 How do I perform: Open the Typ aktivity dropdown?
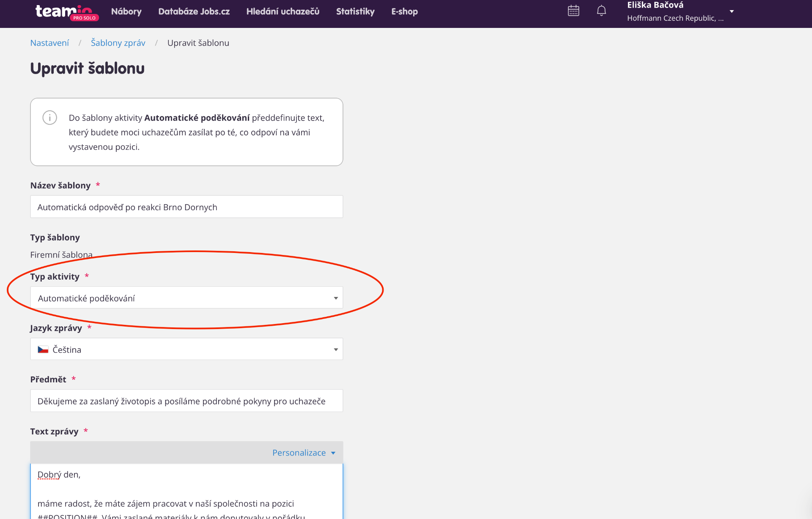click(187, 298)
